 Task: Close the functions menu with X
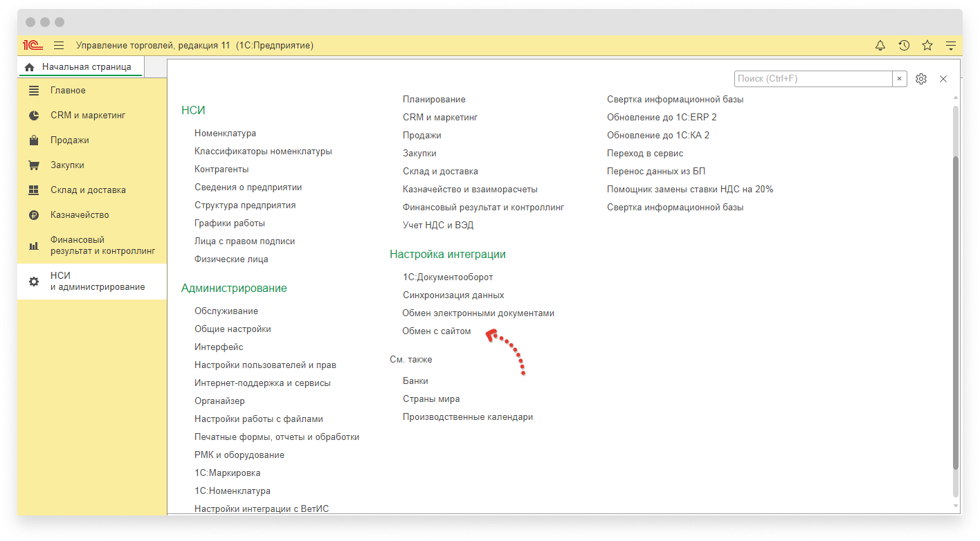point(943,79)
